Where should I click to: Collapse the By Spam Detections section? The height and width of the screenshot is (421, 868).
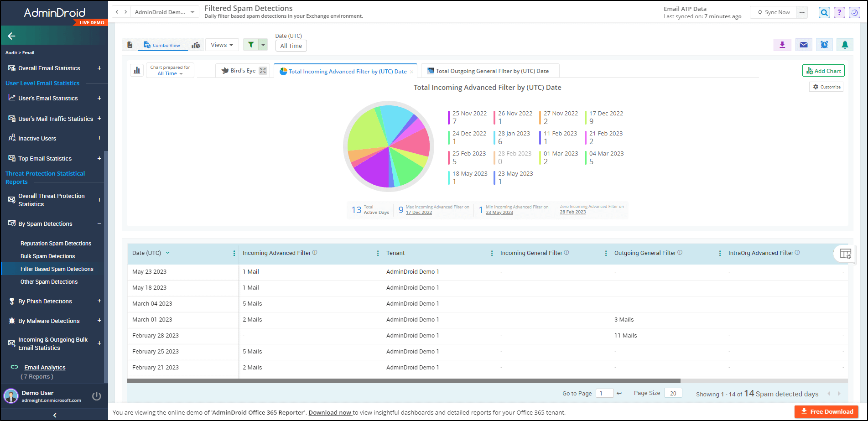click(x=99, y=224)
